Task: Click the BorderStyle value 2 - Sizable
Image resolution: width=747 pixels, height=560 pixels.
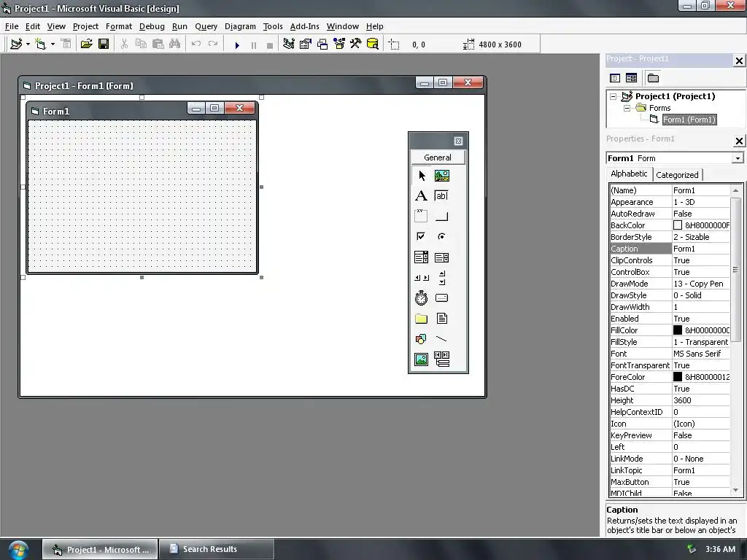Action: [x=701, y=237]
